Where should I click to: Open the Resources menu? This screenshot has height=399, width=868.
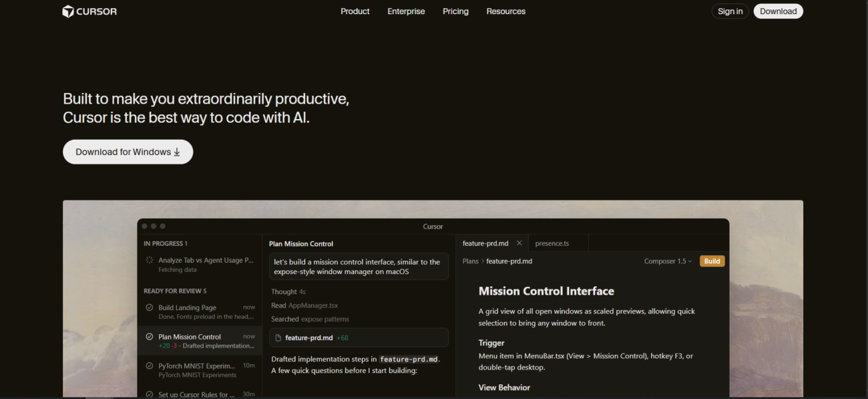coord(505,11)
